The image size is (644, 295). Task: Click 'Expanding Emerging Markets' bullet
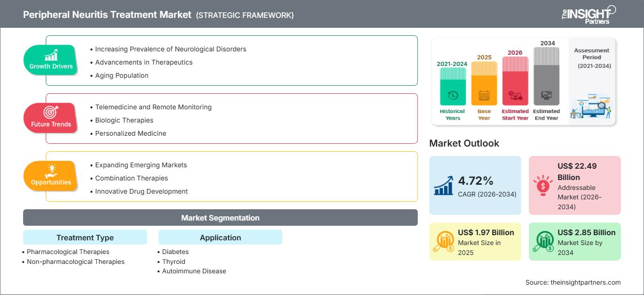coord(141,165)
